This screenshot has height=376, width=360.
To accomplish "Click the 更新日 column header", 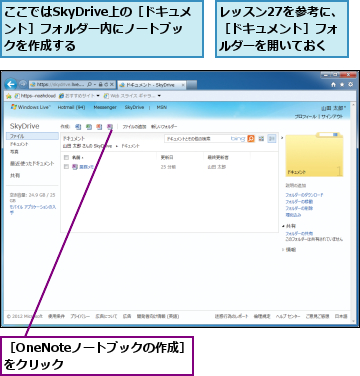I will point(167,157).
